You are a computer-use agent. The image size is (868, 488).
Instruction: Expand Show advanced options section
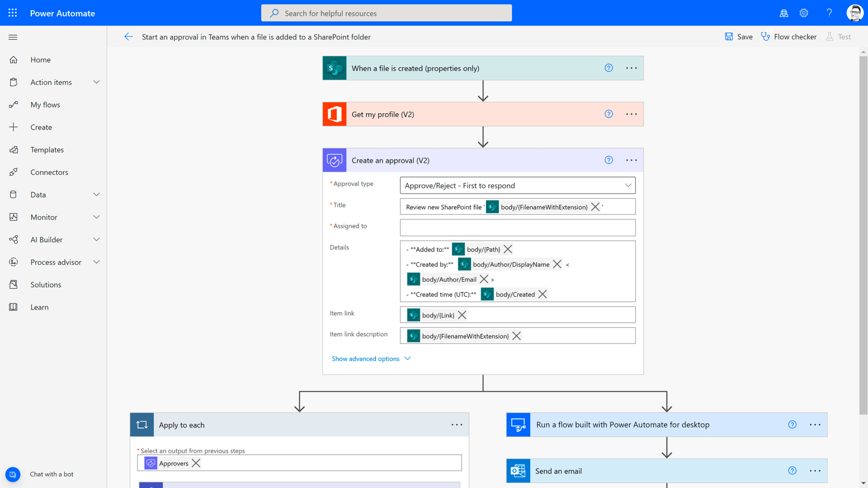(x=371, y=358)
